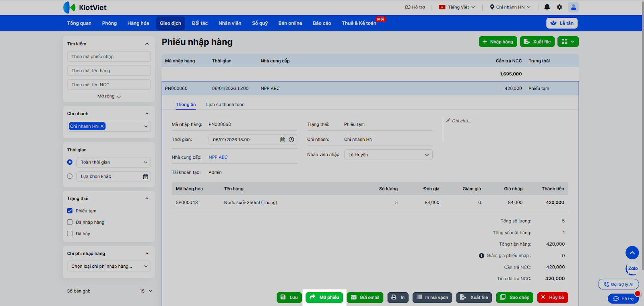Viewport: 644px width, 306px height.
Task: Click the top Xuất file button
Action: [537, 41]
